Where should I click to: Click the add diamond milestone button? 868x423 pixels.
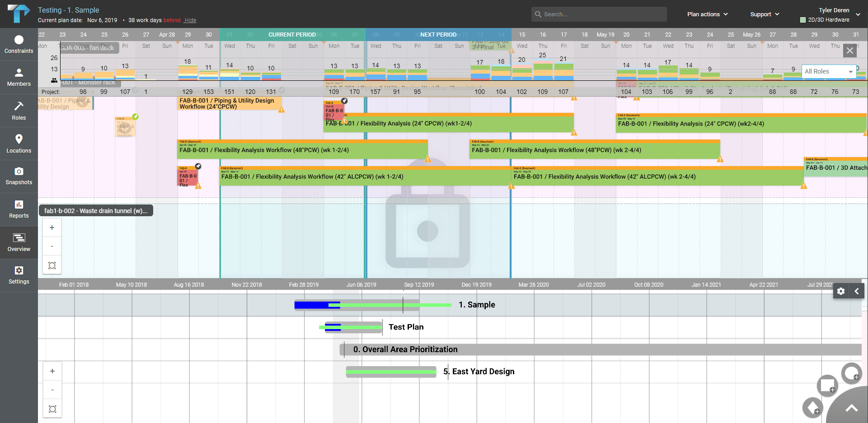point(812,408)
